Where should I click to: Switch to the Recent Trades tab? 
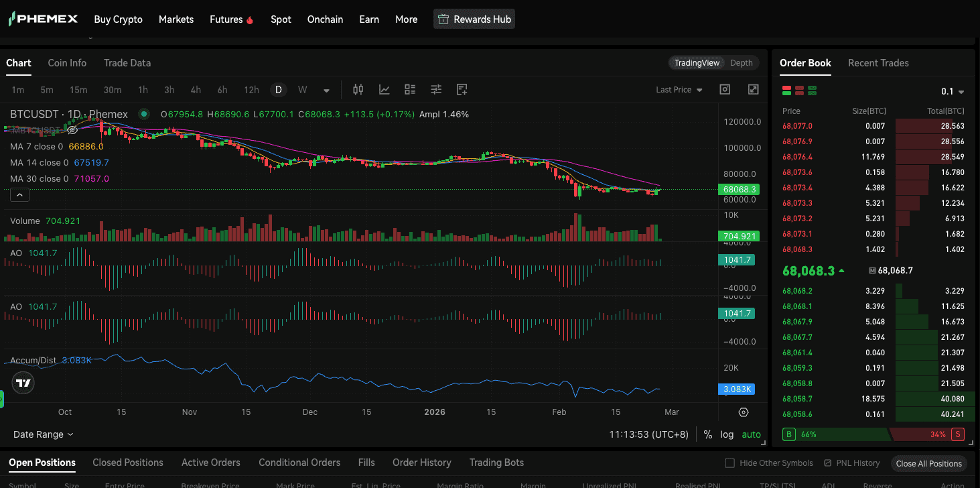pos(878,63)
